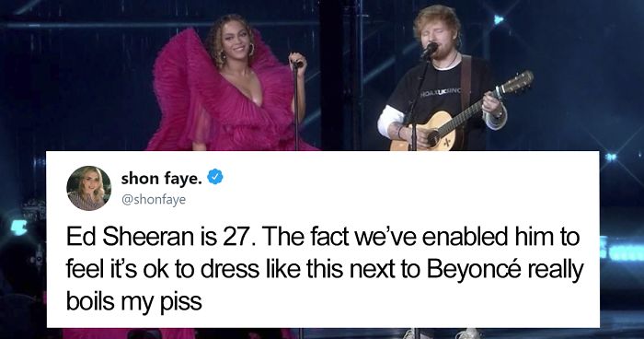This screenshot has width=644, height=339.
Task: Click the "shon faye." display name
Action: [161, 178]
